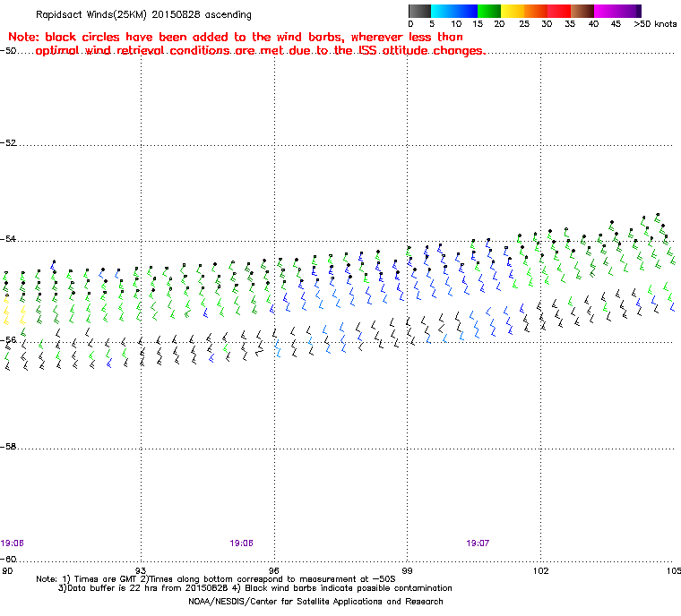Click the plot title 'Rapidsact Winds(25KM) 20150828 ascending'

point(143,14)
